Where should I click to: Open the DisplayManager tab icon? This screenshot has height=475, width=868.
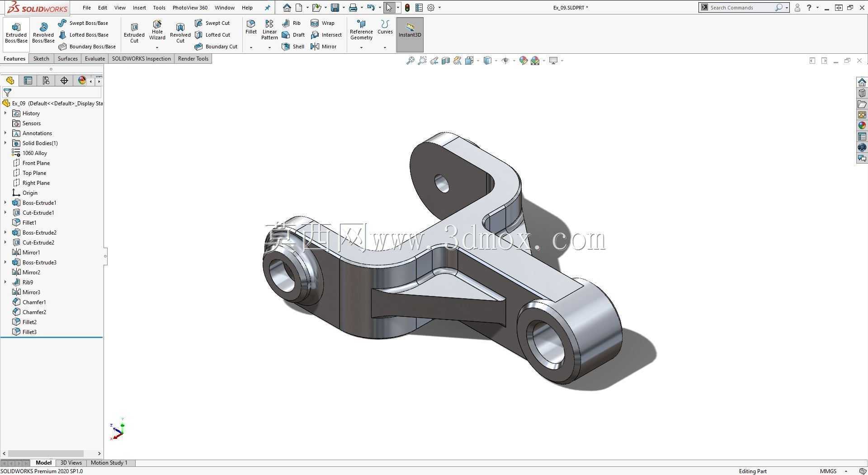coord(82,80)
